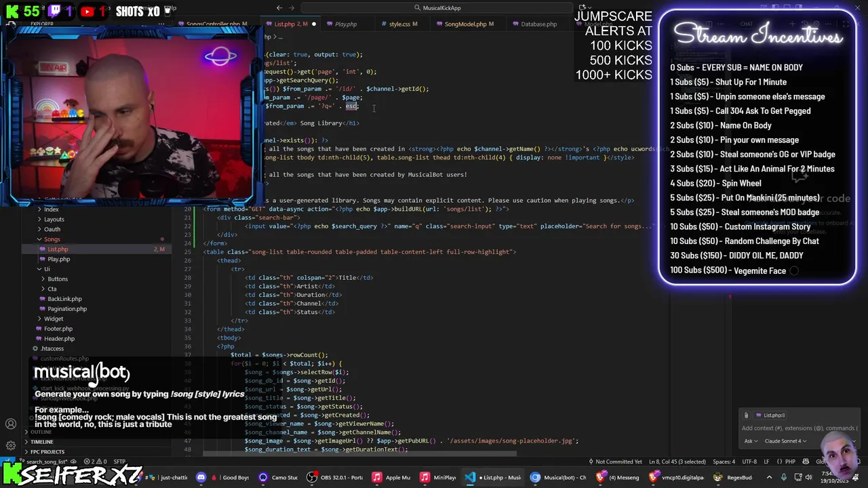Click unsaved dot on List.php tab
The image size is (868, 488).
click(x=313, y=24)
